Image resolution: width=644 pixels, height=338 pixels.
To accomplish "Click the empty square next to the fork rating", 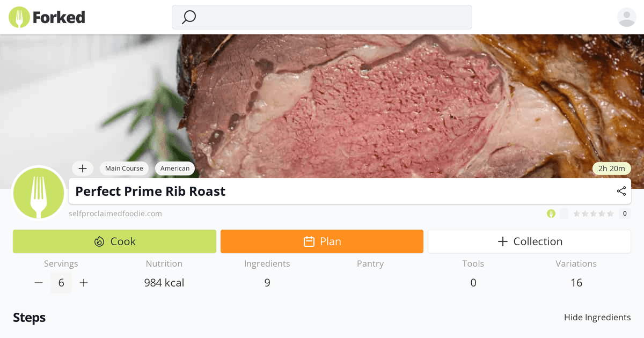I will (564, 214).
